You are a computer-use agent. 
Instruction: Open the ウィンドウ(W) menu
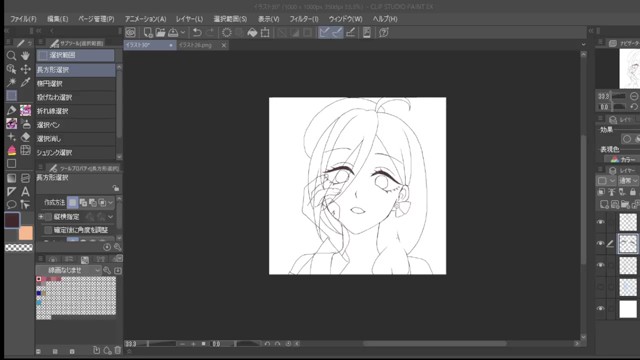(346, 19)
